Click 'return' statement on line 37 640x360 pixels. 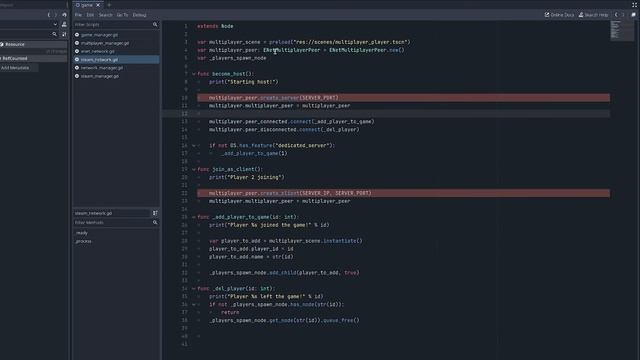230,313
